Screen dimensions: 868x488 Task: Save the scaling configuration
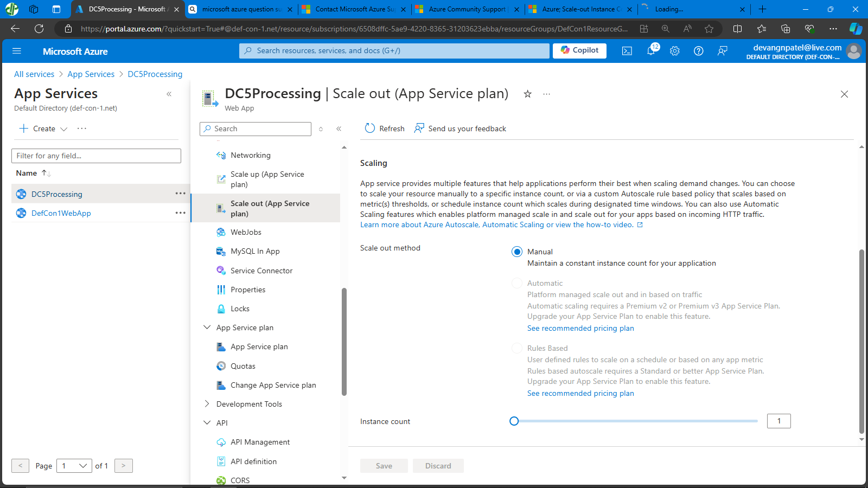pyautogui.click(x=384, y=465)
